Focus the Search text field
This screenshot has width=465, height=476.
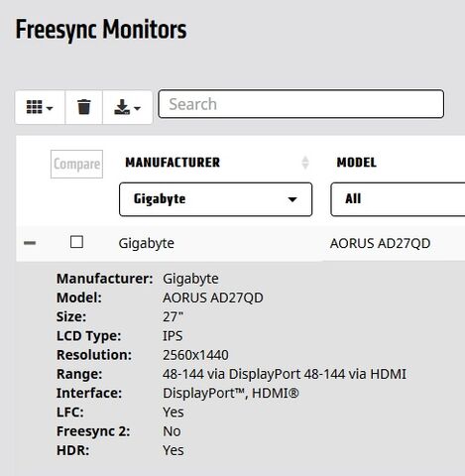coord(300,104)
